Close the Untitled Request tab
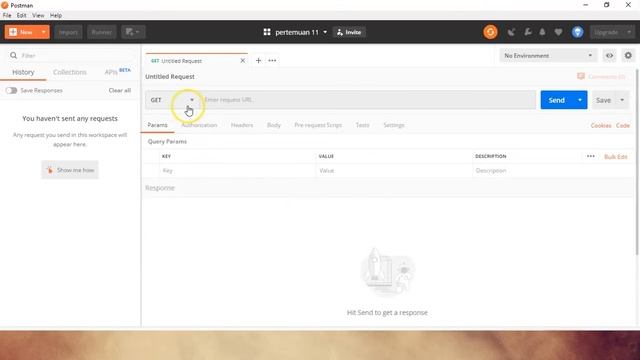 point(242,60)
